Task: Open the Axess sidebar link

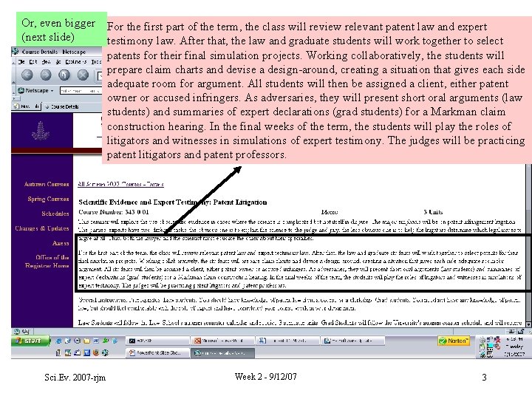Action: point(61,243)
